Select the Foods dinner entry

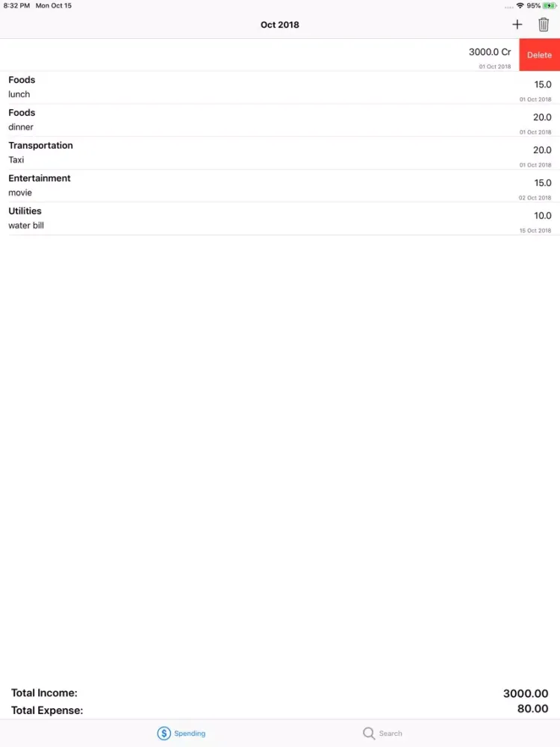[x=280, y=120]
